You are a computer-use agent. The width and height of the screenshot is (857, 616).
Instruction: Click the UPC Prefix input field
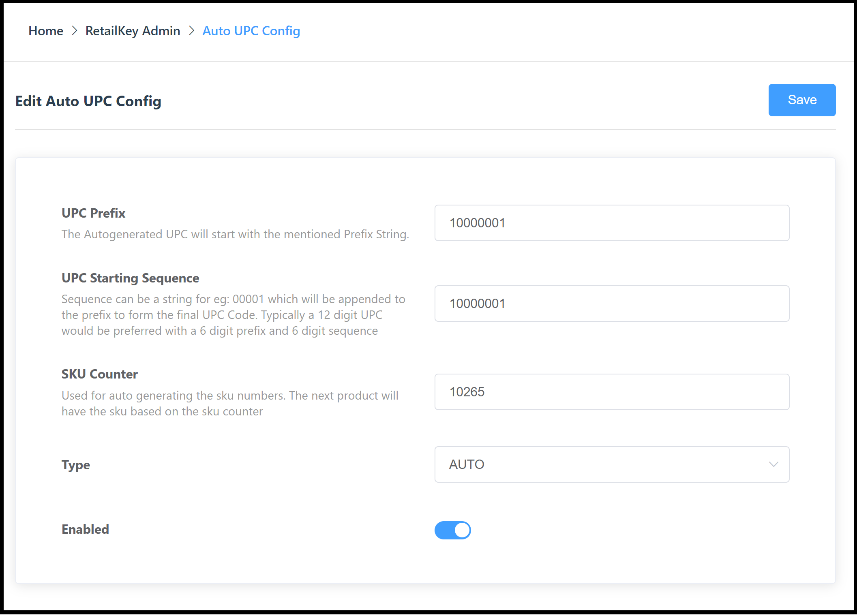click(x=611, y=222)
